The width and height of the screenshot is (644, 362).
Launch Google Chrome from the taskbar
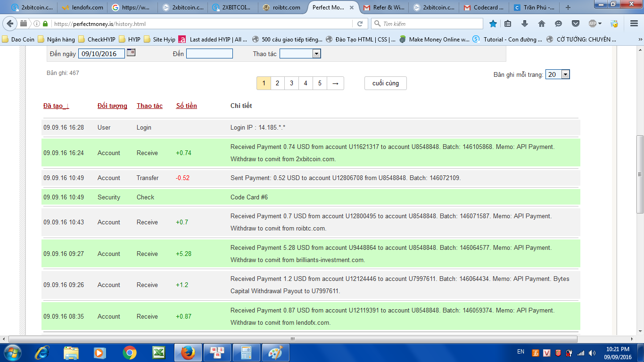pos(129,352)
